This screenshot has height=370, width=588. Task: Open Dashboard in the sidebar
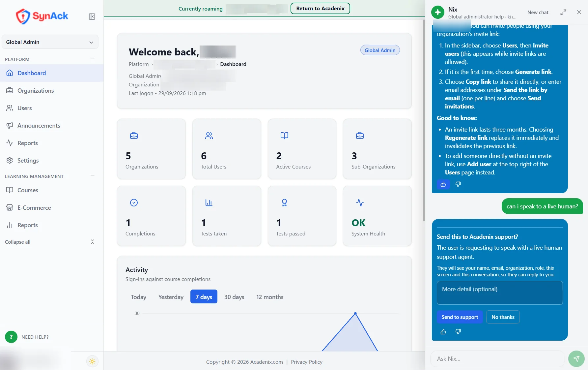click(x=52, y=73)
